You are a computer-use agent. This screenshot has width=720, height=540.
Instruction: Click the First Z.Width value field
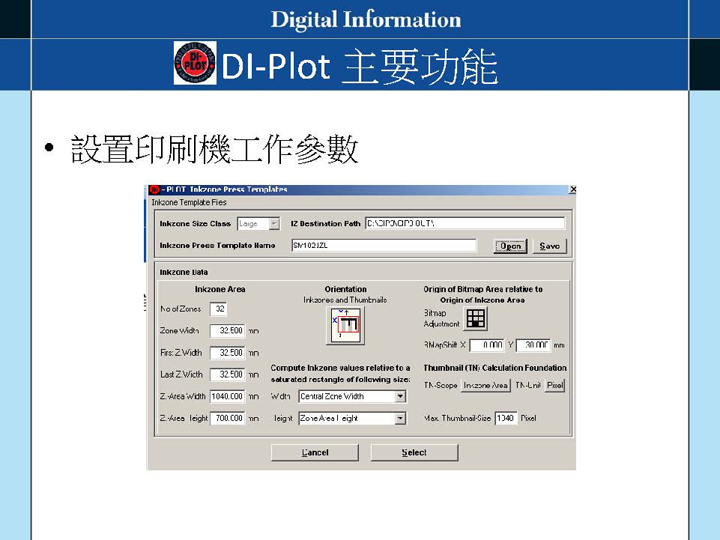[x=227, y=353]
